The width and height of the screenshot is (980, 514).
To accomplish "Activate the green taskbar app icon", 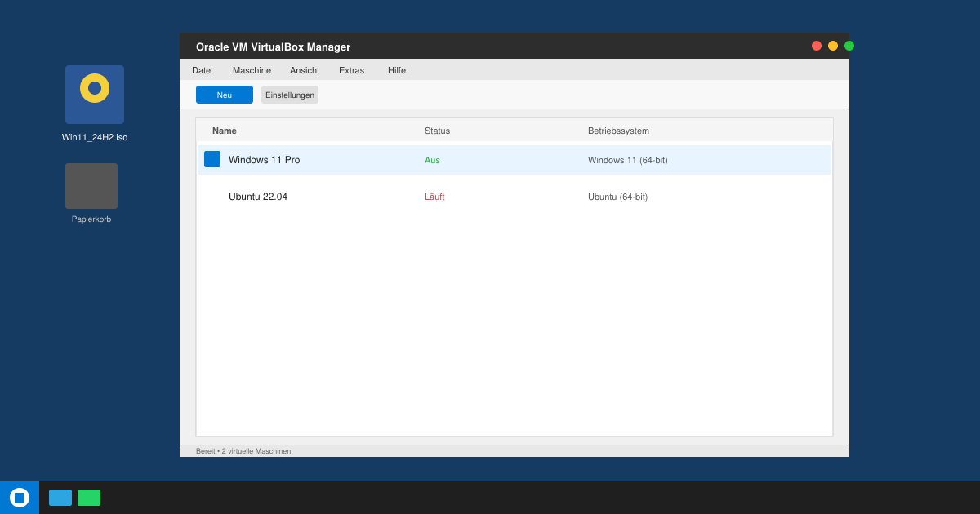I will pyautogui.click(x=89, y=498).
